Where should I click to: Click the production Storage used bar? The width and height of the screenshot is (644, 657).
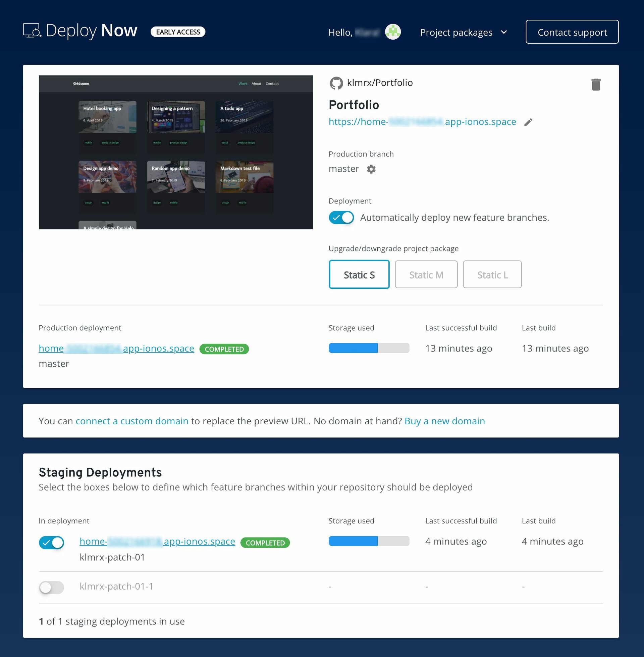click(369, 348)
